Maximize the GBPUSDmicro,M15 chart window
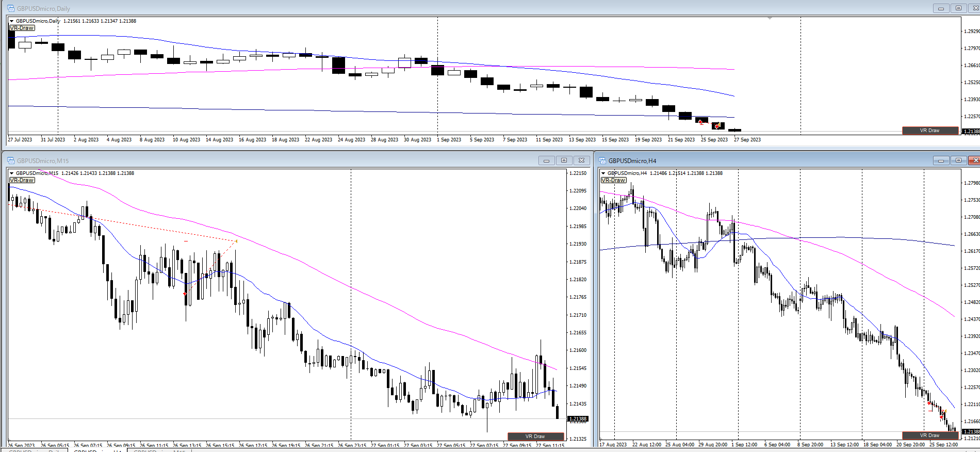 [x=564, y=160]
